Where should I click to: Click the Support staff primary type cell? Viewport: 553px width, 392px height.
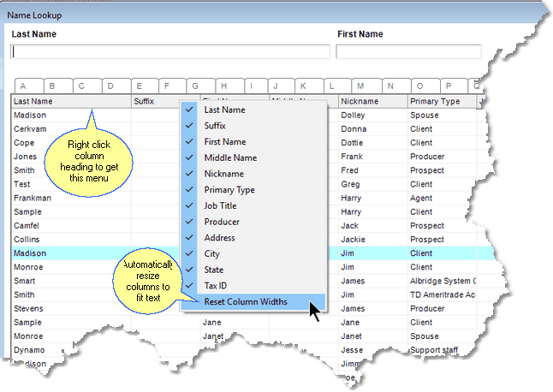(x=442, y=350)
